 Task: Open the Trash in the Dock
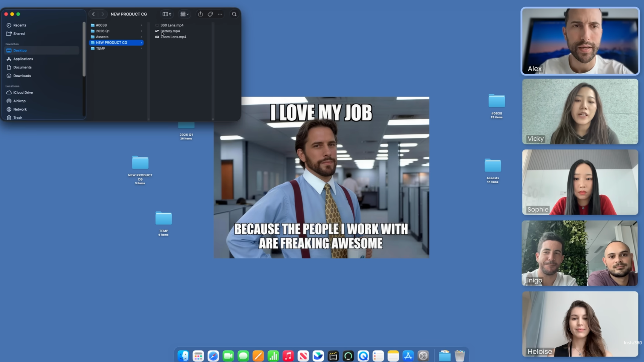coord(460,356)
